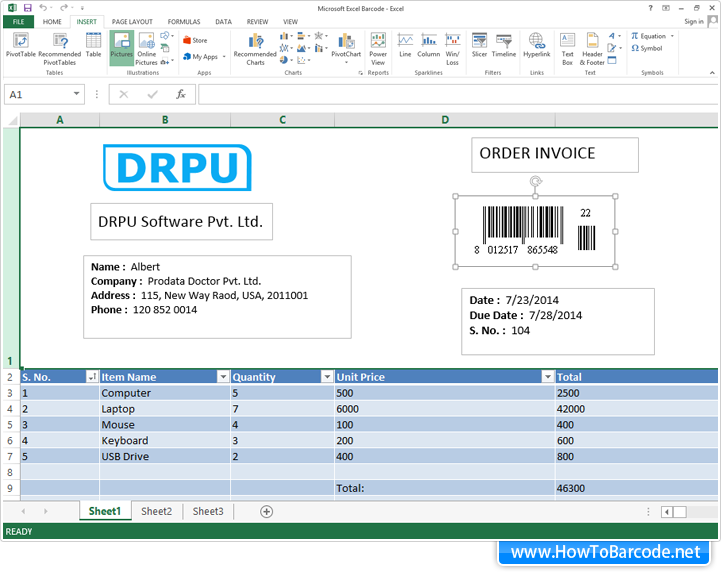Add a new sheet with plus button
Viewport: 721px width, 572px height.
(266, 511)
